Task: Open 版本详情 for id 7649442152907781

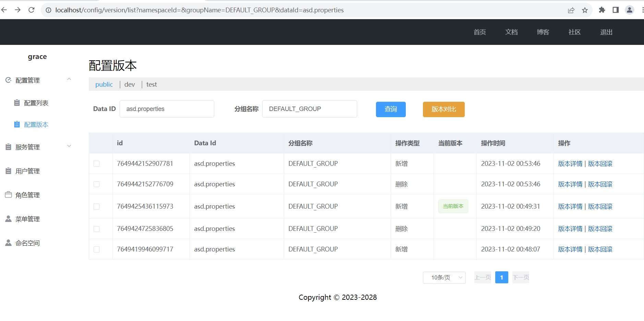Action: click(x=570, y=164)
